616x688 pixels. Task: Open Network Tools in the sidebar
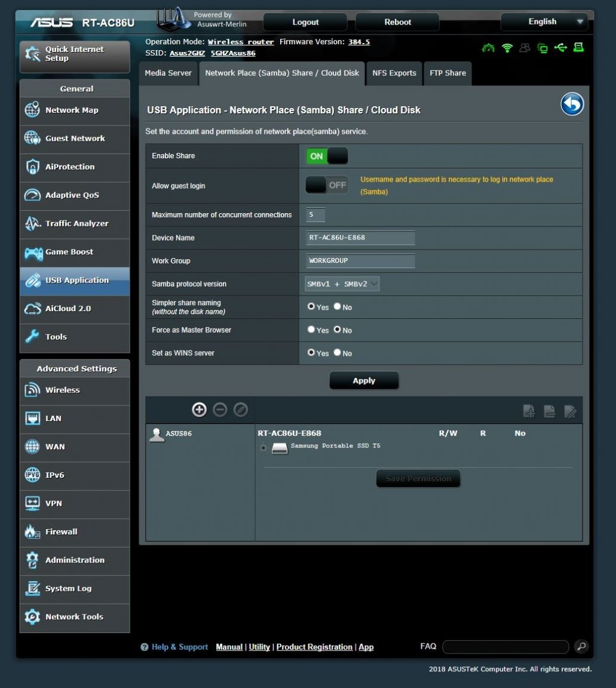(75, 617)
